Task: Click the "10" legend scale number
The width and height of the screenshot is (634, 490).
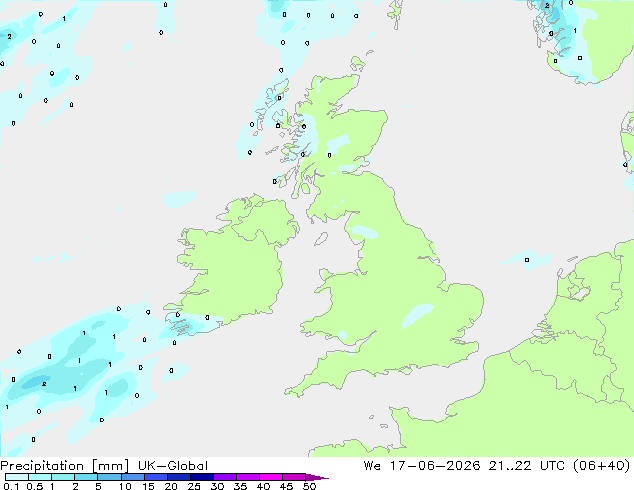Action: click(125, 486)
